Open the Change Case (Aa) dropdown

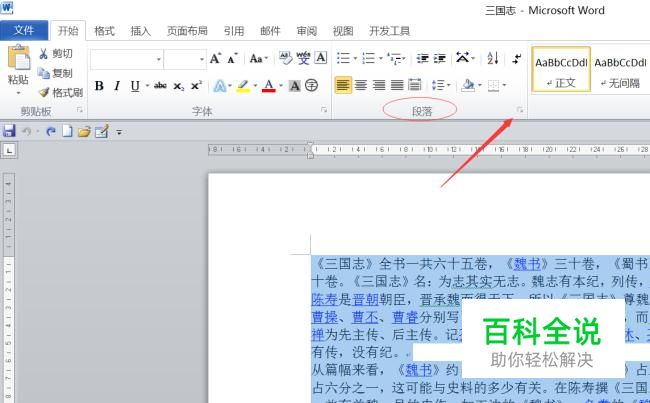tap(258, 58)
